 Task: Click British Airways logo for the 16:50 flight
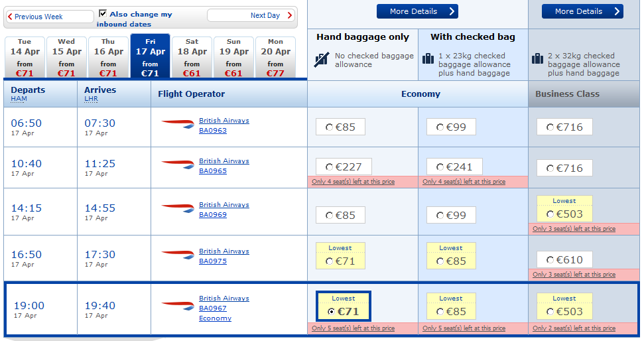point(177,254)
